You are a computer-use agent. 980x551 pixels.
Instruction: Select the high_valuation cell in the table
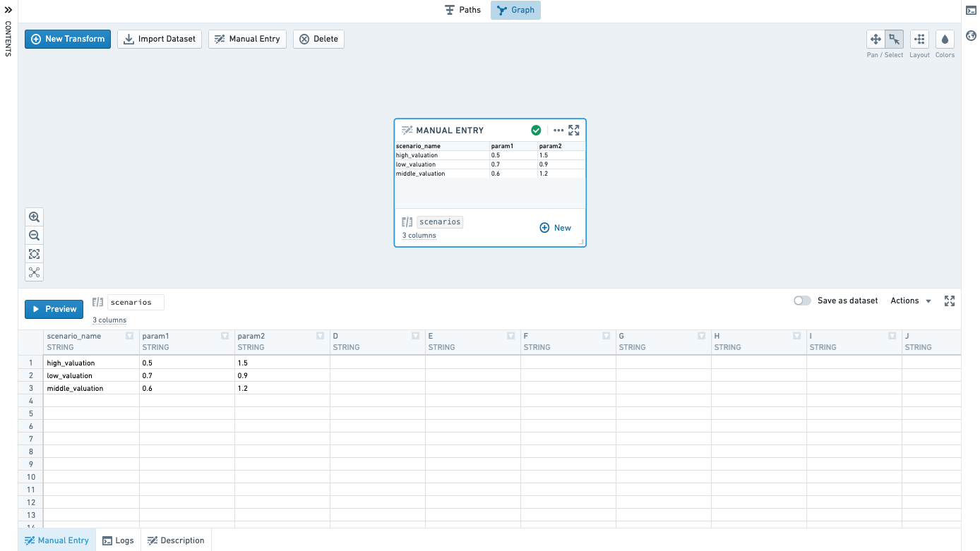[x=92, y=363]
